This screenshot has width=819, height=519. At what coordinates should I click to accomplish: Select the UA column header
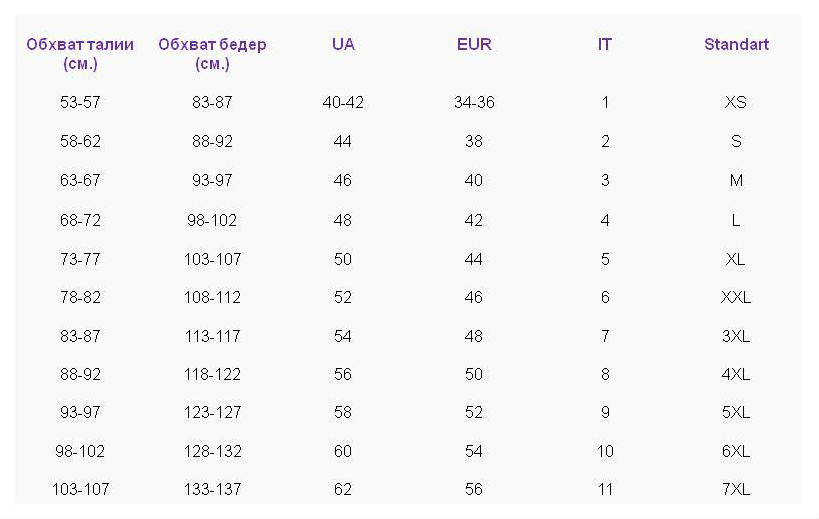(x=343, y=44)
